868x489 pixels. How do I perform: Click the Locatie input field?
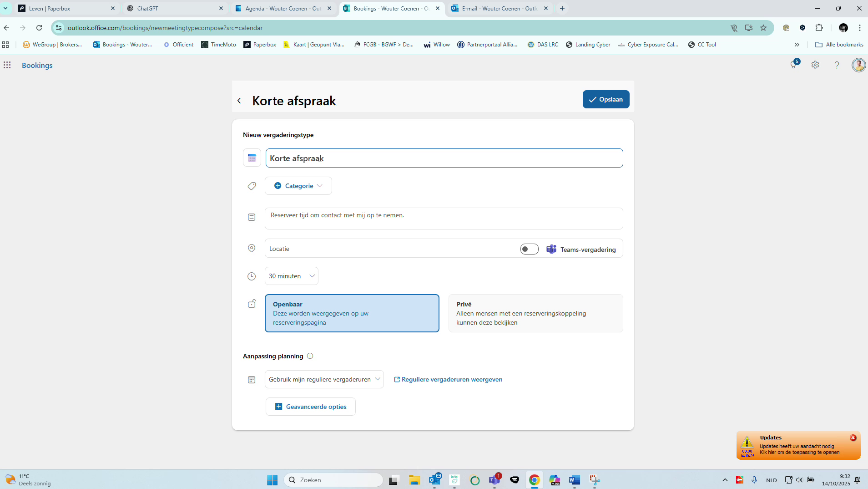tap(387, 249)
